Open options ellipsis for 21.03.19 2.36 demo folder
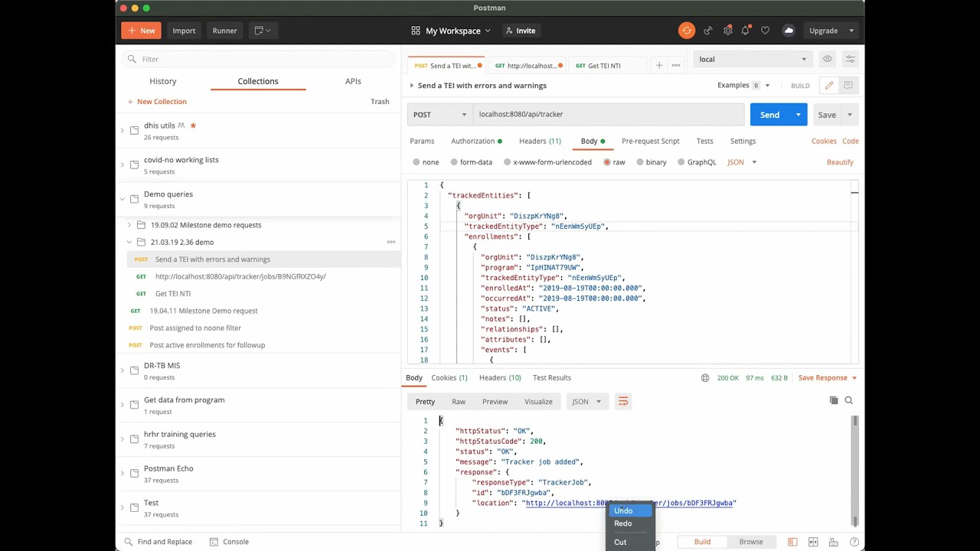The width and height of the screenshot is (980, 551). [x=390, y=242]
